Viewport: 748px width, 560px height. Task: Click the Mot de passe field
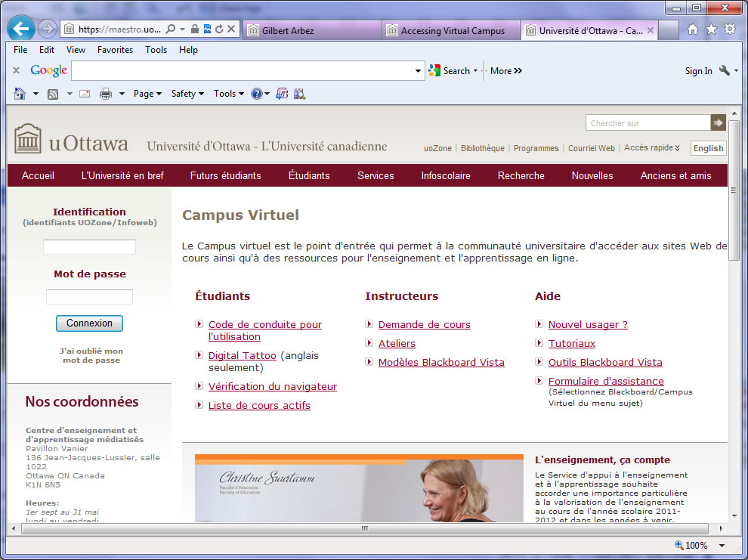89,297
